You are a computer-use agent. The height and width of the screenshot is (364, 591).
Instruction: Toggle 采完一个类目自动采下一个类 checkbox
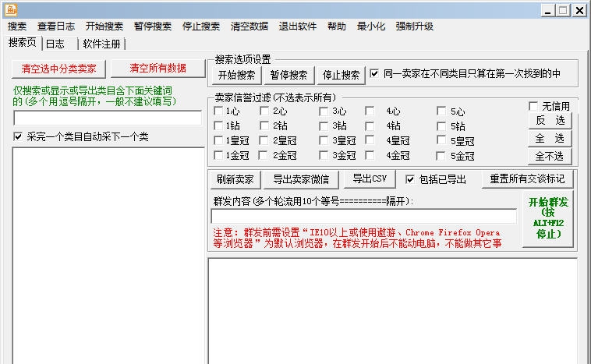(x=18, y=136)
